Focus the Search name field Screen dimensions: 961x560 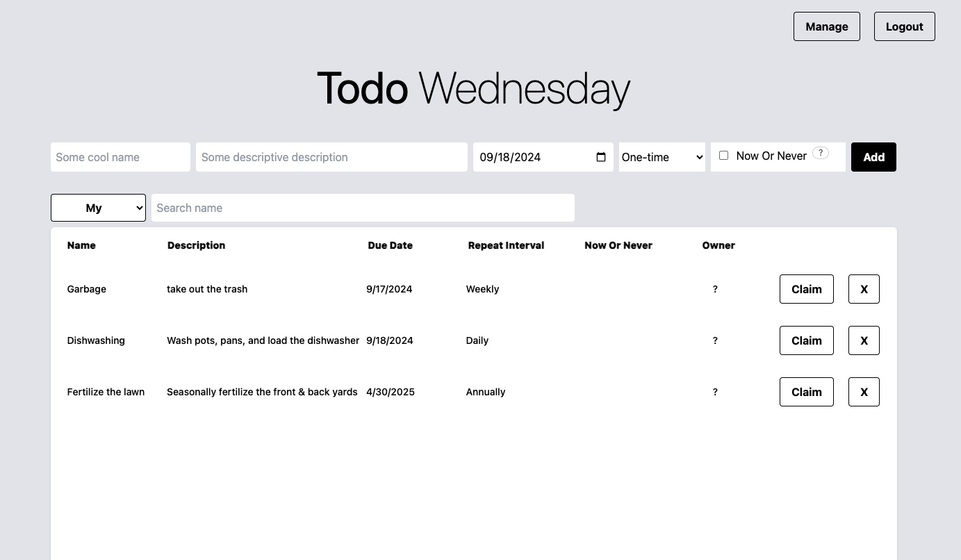363,208
